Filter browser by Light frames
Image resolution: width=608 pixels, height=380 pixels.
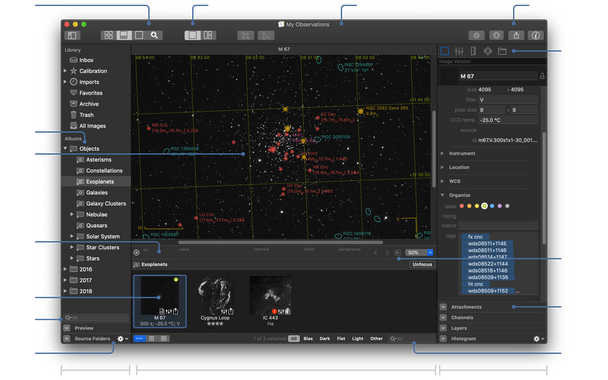[358, 339]
